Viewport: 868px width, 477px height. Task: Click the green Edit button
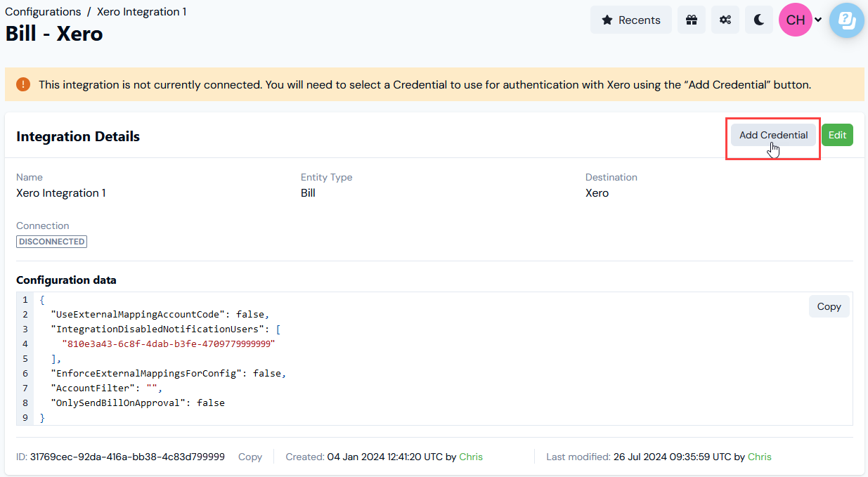point(837,134)
